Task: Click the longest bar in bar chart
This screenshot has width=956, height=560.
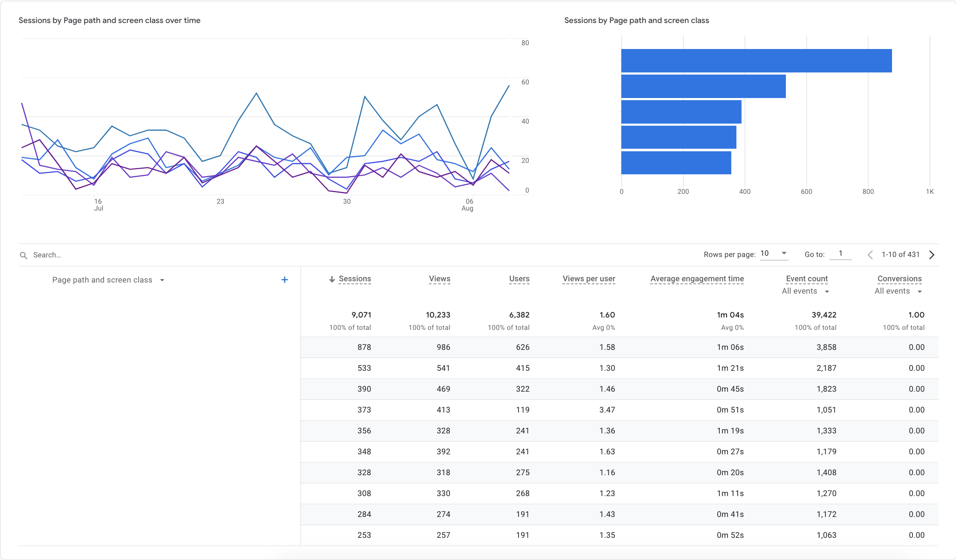Action: [x=756, y=61]
